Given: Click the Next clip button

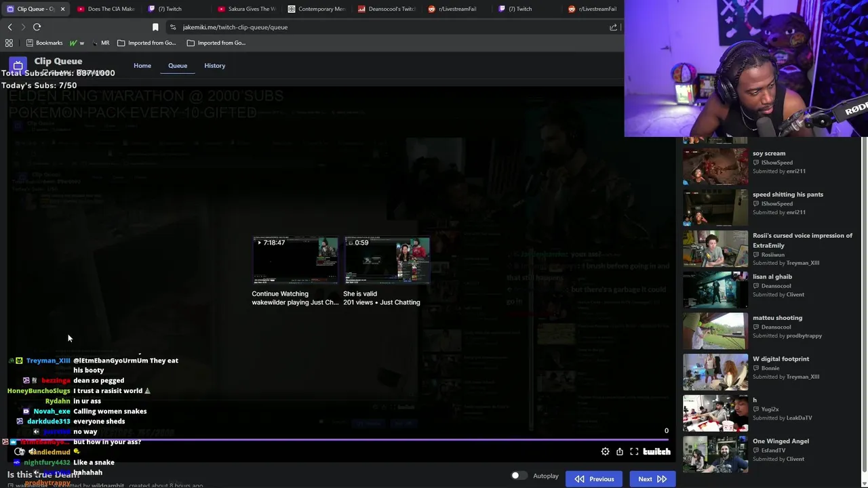Looking at the screenshot, I should (x=652, y=479).
